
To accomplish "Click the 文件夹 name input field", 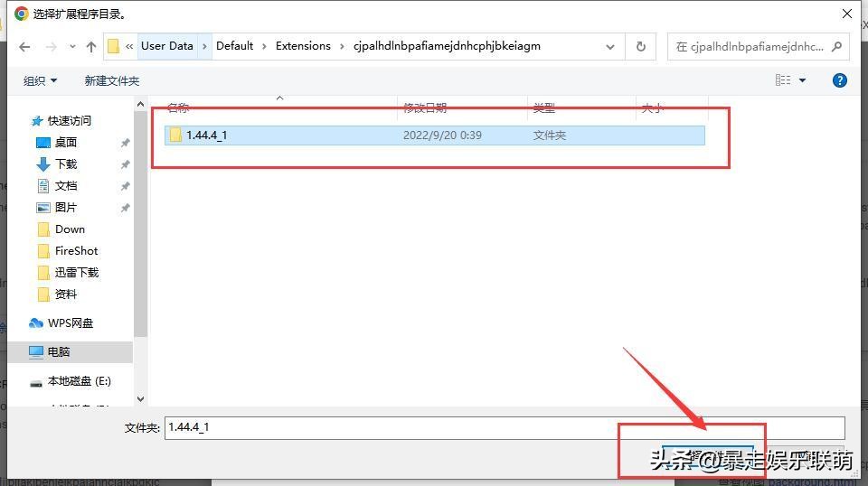I will pyautogui.click(x=504, y=427).
